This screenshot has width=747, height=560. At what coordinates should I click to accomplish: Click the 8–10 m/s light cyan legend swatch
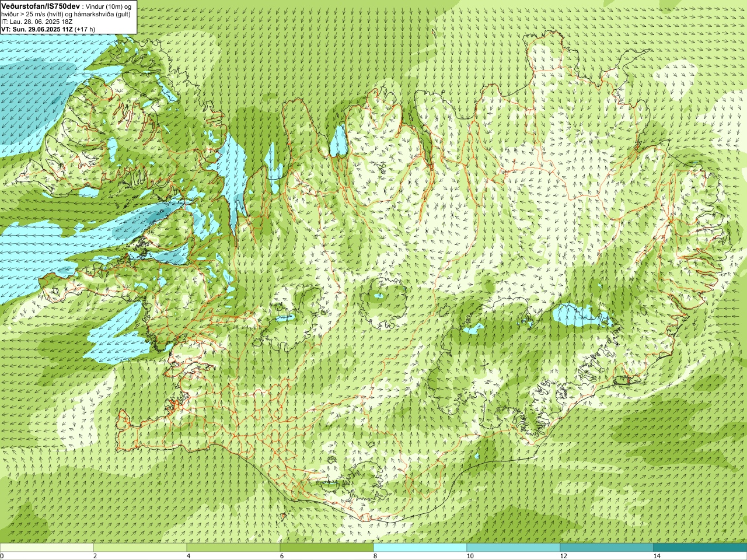click(420, 548)
